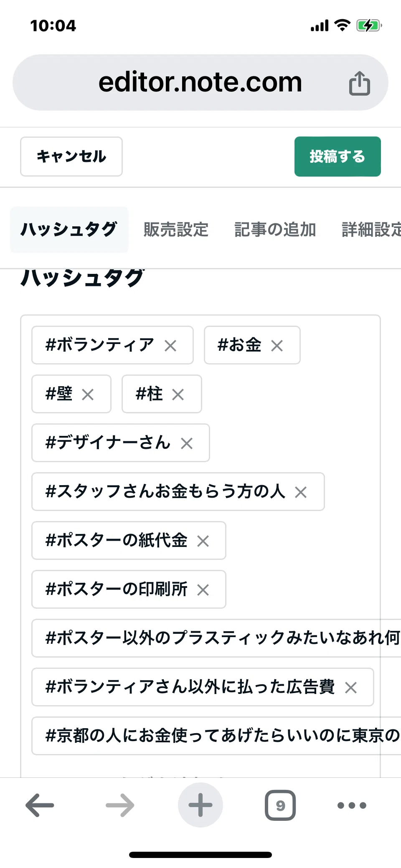Remove #スタッフさんお金もらう方の人 tag
Viewport: 401px width, 868px height.
click(301, 492)
